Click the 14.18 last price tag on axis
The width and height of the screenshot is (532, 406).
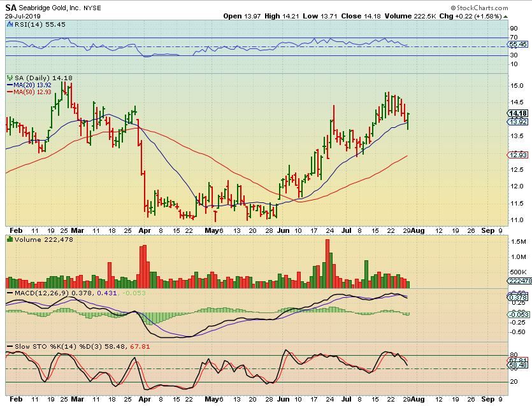518,113
